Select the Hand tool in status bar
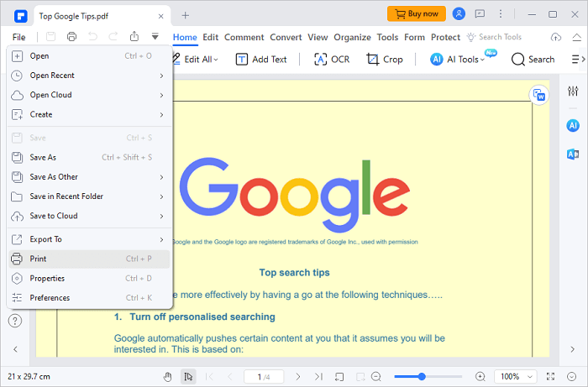The image size is (588, 387). tap(168, 377)
